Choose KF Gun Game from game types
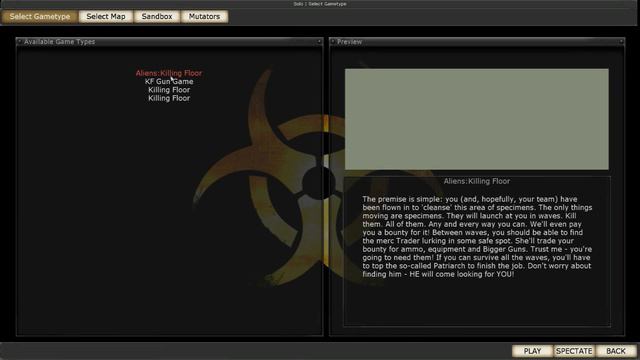This screenshot has height=360, width=640. 169,82
